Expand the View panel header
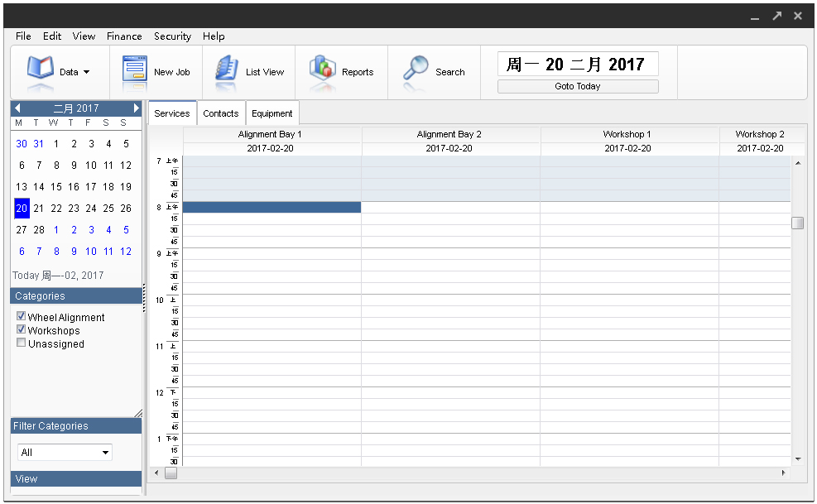 [x=76, y=478]
